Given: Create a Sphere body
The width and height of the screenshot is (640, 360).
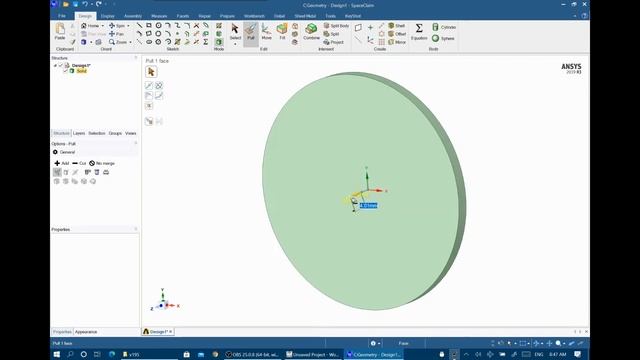Looking at the screenshot, I should [443, 38].
